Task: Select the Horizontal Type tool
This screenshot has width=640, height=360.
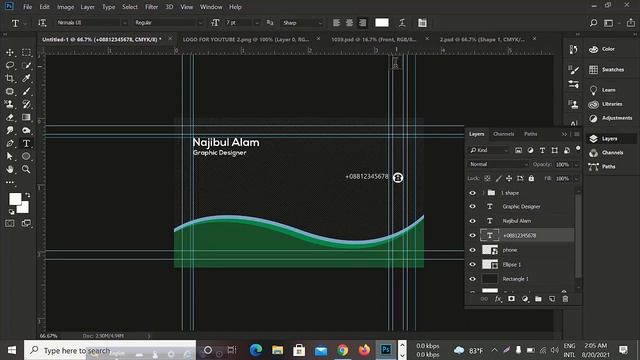Action: click(26, 143)
